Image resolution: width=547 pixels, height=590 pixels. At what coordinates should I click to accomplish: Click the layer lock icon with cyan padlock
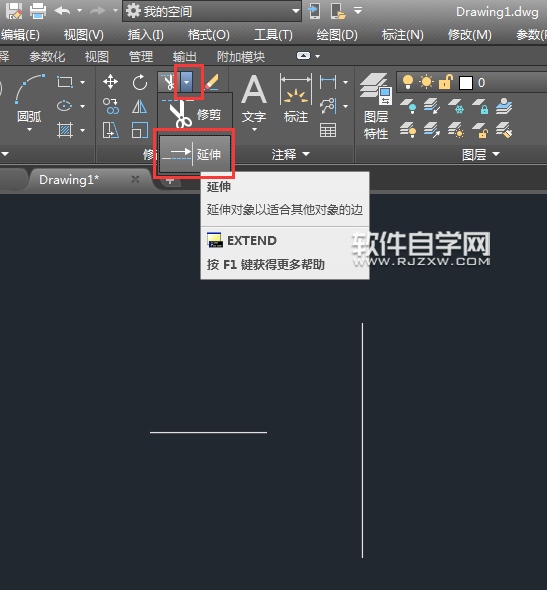click(x=480, y=106)
